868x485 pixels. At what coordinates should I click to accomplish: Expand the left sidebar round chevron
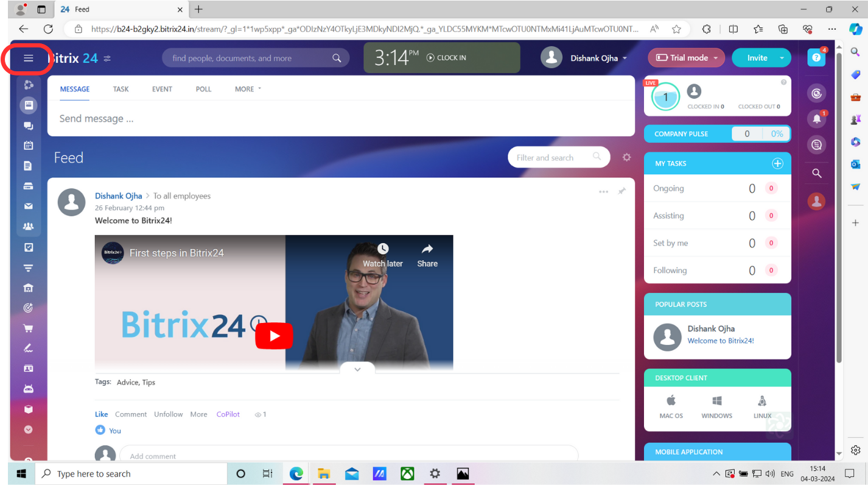(28, 430)
